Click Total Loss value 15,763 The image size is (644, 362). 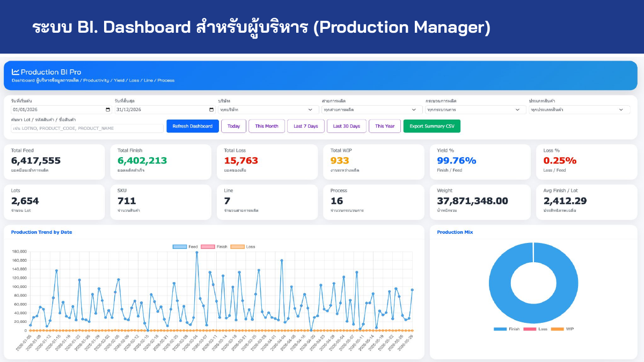241,160
